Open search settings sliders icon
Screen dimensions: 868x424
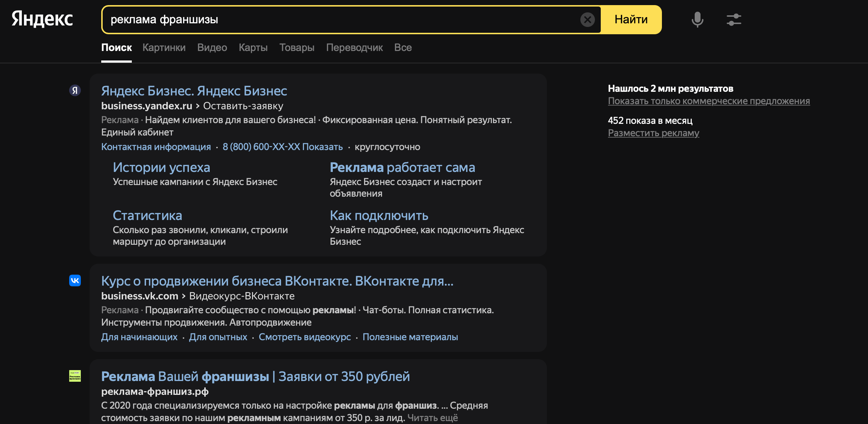point(734,20)
